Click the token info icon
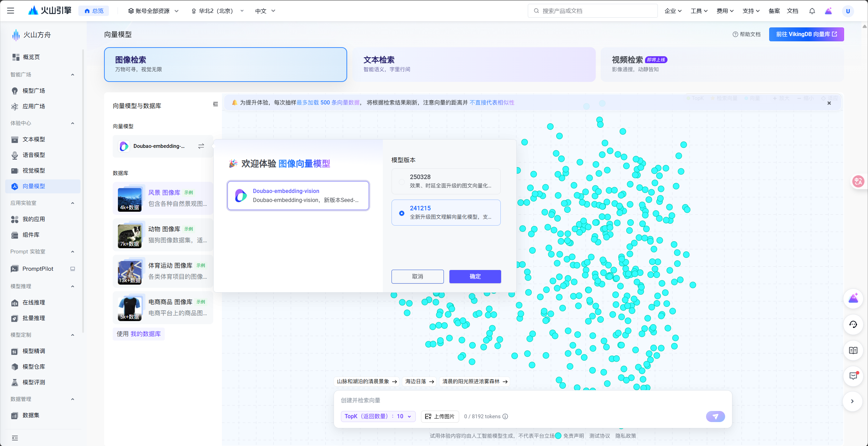Screen dimensions: 868x446 [x=505, y=416]
